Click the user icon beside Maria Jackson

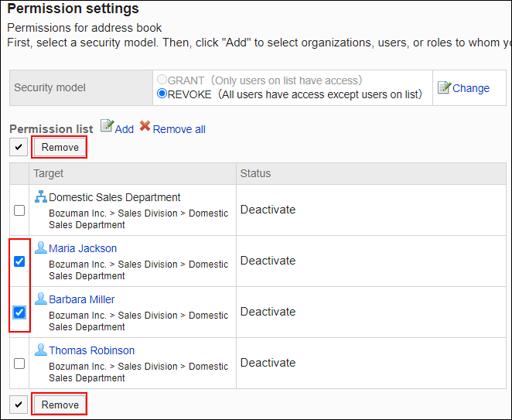point(41,248)
